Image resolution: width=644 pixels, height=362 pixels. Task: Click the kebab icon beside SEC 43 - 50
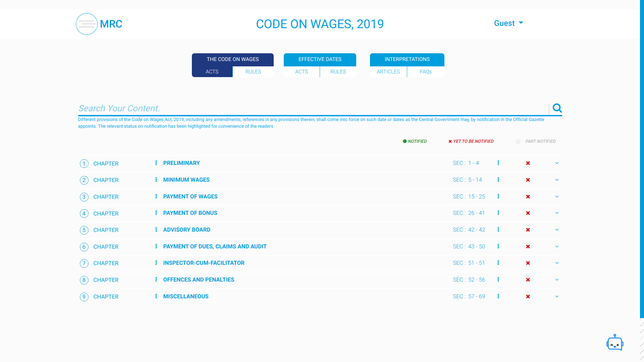click(x=498, y=246)
